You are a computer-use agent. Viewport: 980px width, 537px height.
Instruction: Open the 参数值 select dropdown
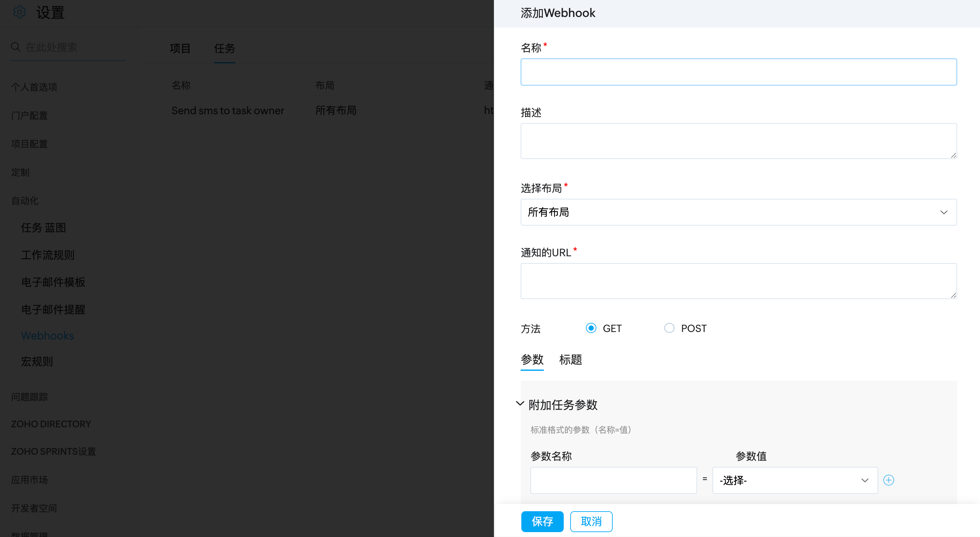point(794,480)
